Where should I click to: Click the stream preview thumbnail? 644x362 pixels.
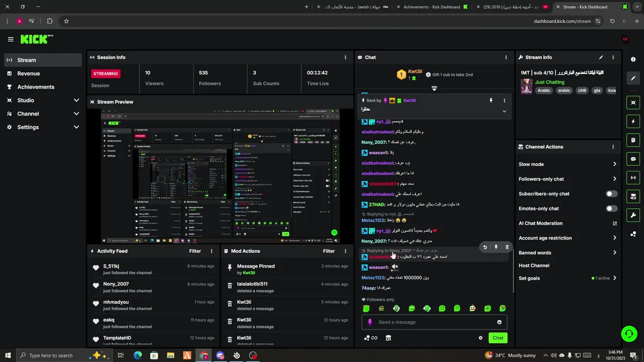(x=220, y=176)
